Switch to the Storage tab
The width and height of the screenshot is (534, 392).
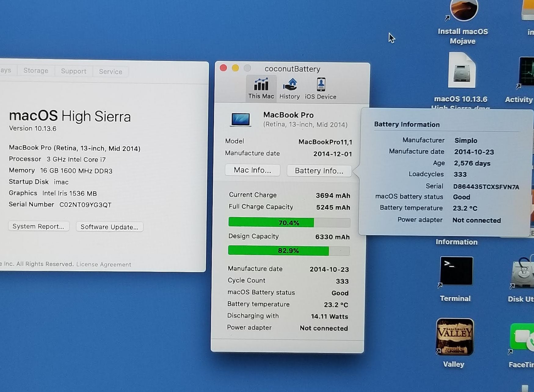(x=36, y=71)
